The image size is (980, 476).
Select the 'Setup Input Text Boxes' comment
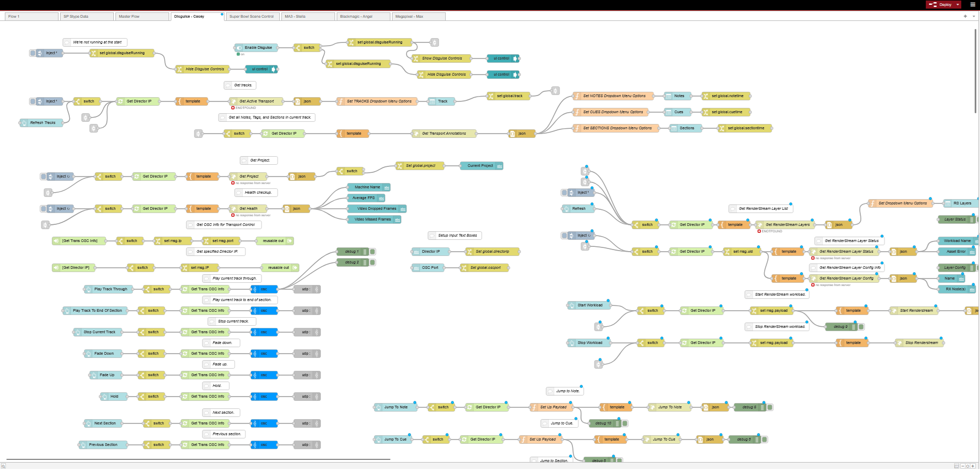coord(455,236)
